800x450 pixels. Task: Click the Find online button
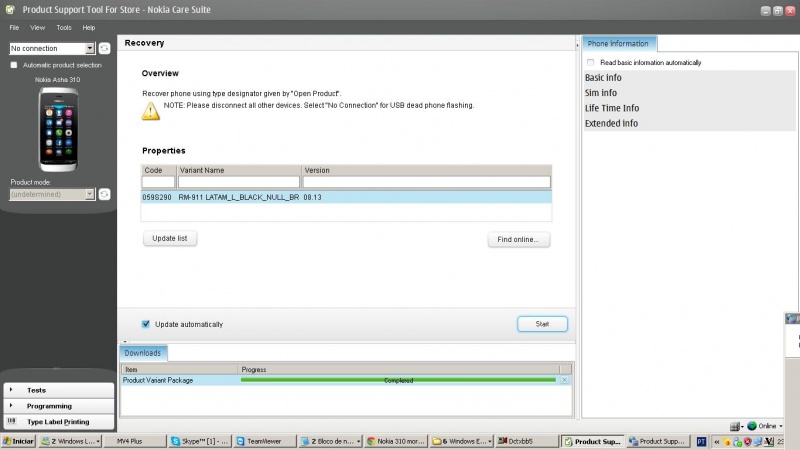(518, 239)
